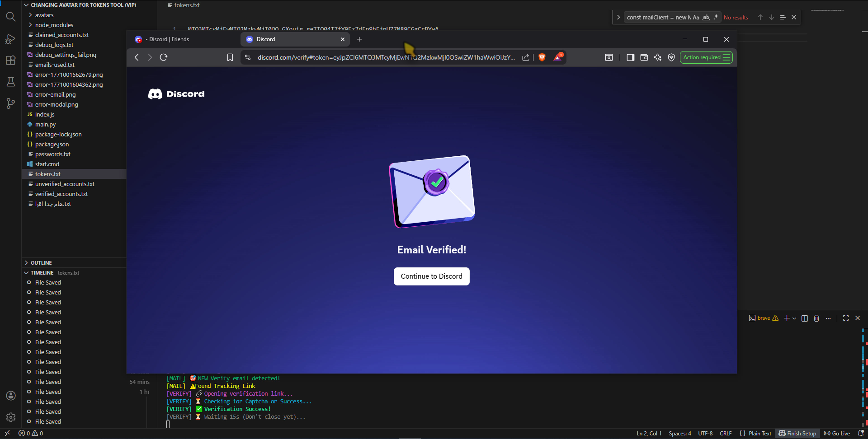
Task: Reload the Discord verification page
Action: pyautogui.click(x=164, y=57)
